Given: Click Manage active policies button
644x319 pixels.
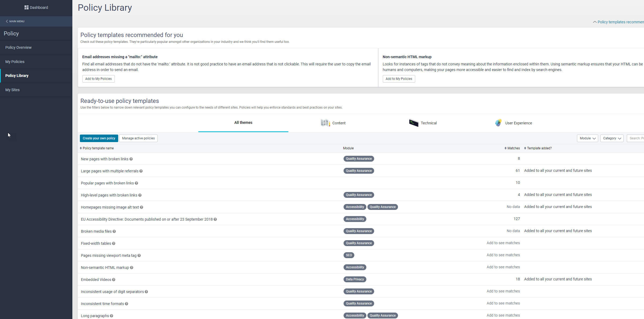Looking at the screenshot, I should pos(138,138).
